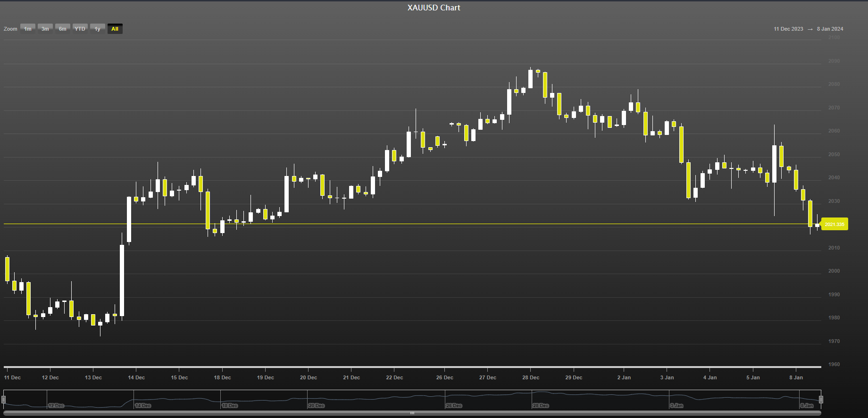Viewport: 868px width, 418px height.
Task: Click the 14 Dec marker in navigator
Action: [x=143, y=406]
